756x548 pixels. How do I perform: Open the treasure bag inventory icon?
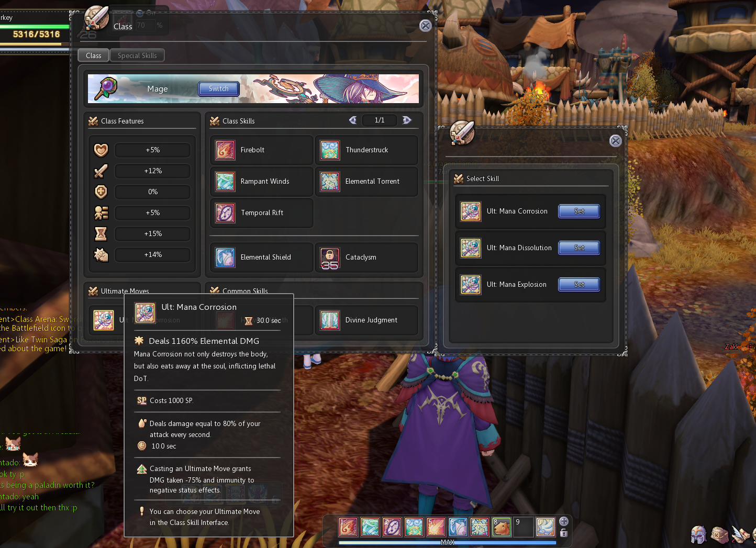(x=719, y=534)
